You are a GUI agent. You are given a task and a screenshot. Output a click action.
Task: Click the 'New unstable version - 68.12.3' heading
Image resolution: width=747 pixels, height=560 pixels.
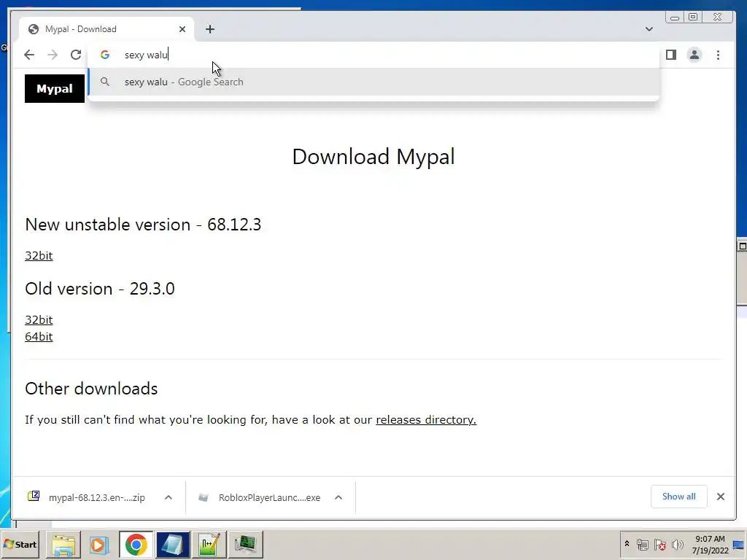(x=143, y=225)
